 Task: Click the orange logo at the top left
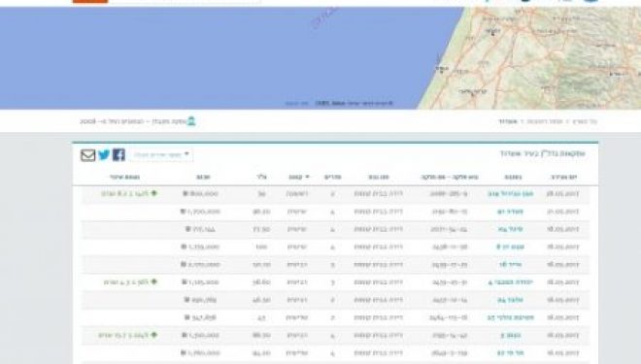point(90,1)
